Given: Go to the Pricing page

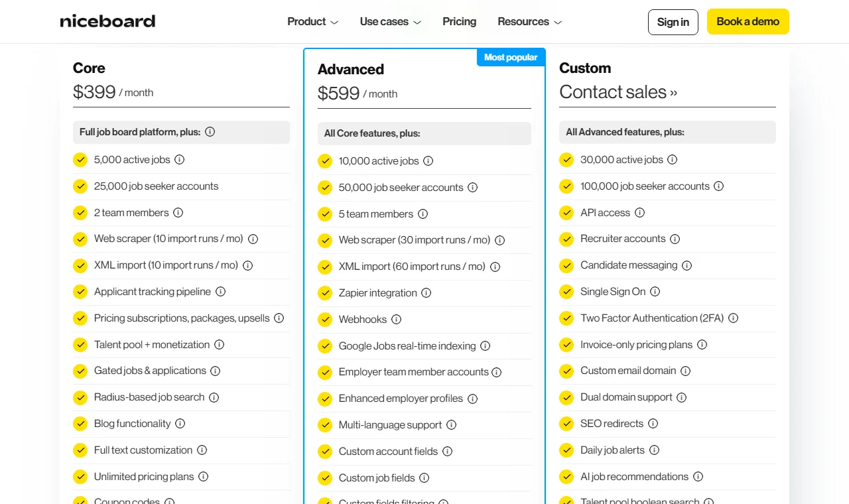Looking at the screenshot, I should coord(459,22).
